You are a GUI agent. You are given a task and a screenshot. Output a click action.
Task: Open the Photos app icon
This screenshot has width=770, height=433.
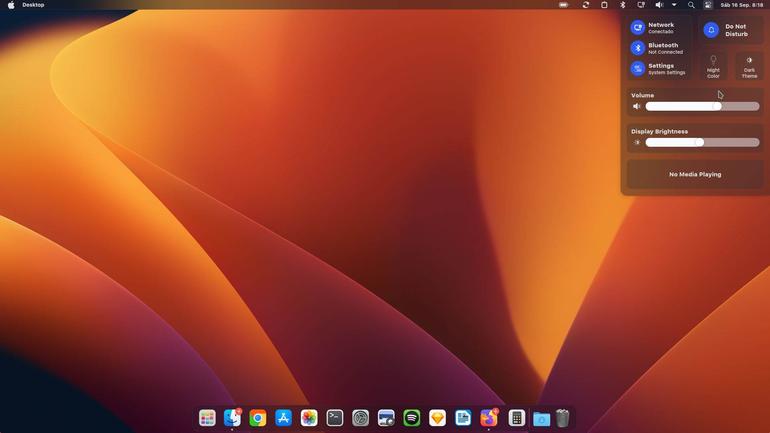tap(309, 418)
